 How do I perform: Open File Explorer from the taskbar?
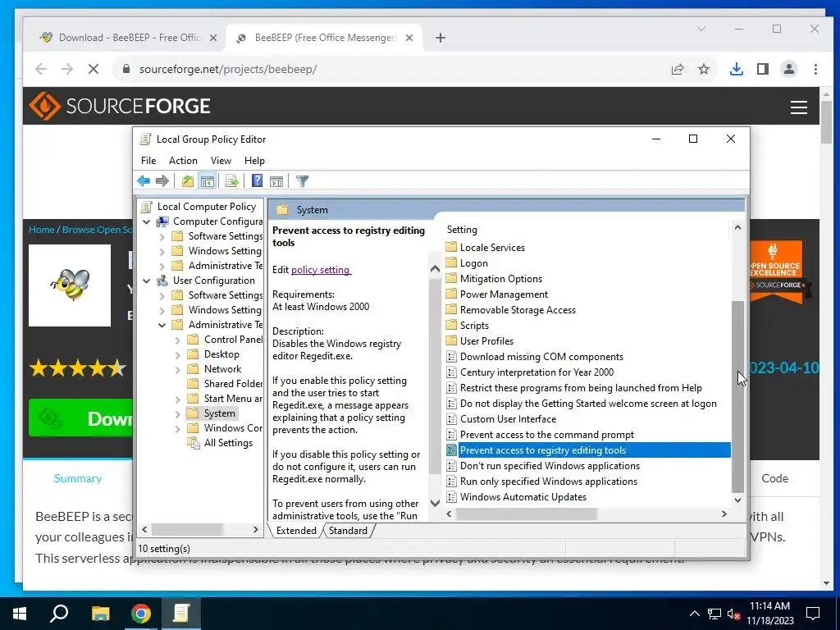(100, 614)
